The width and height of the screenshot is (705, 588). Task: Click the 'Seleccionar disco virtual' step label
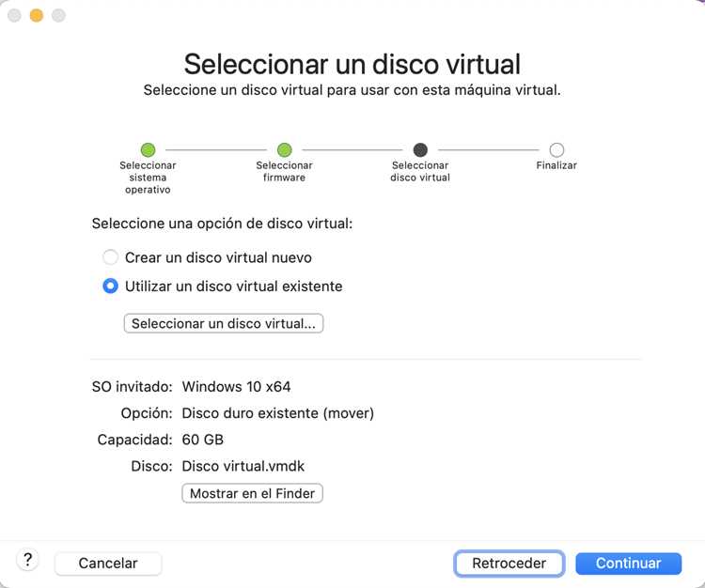(420, 171)
